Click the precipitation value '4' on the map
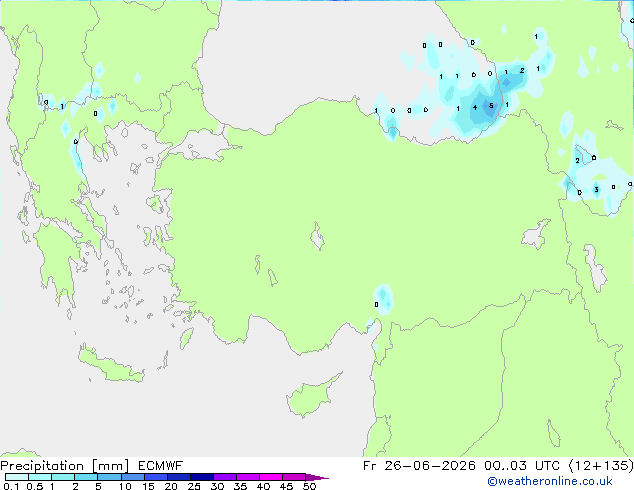 475,107
